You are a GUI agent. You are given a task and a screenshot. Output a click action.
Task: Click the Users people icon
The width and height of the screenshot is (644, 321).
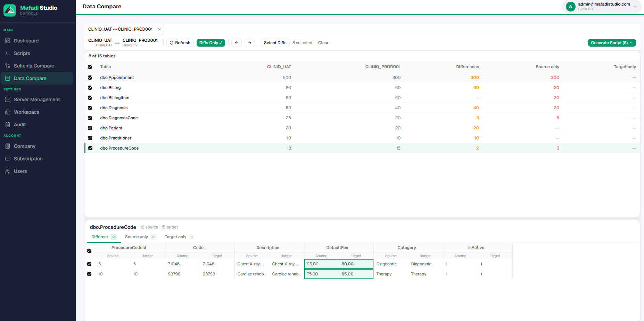(x=8, y=171)
